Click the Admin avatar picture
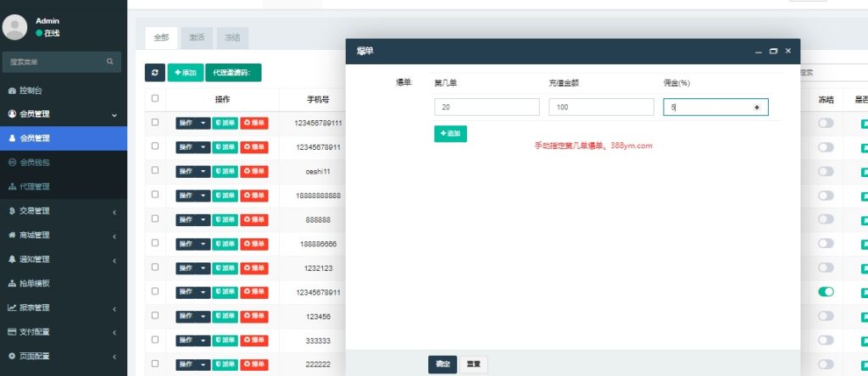 [x=15, y=27]
